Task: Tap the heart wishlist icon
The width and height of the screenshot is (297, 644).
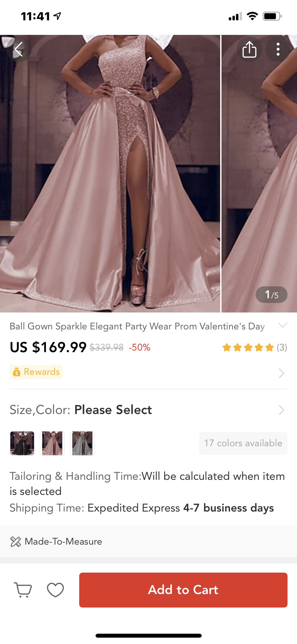Action: pyautogui.click(x=55, y=590)
